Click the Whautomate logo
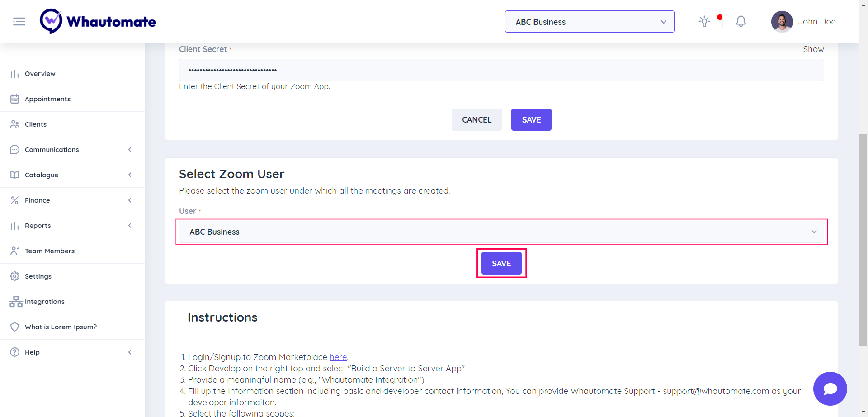This screenshot has height=417, width=868. pos(98,22)
